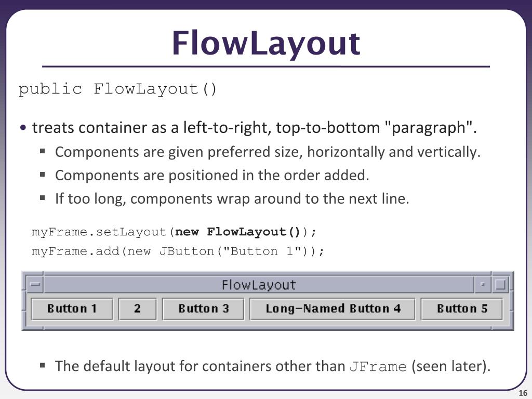Click the slide number 16
Image resolution: width=532 pixels, height=399 pixels.
[523, 393]
